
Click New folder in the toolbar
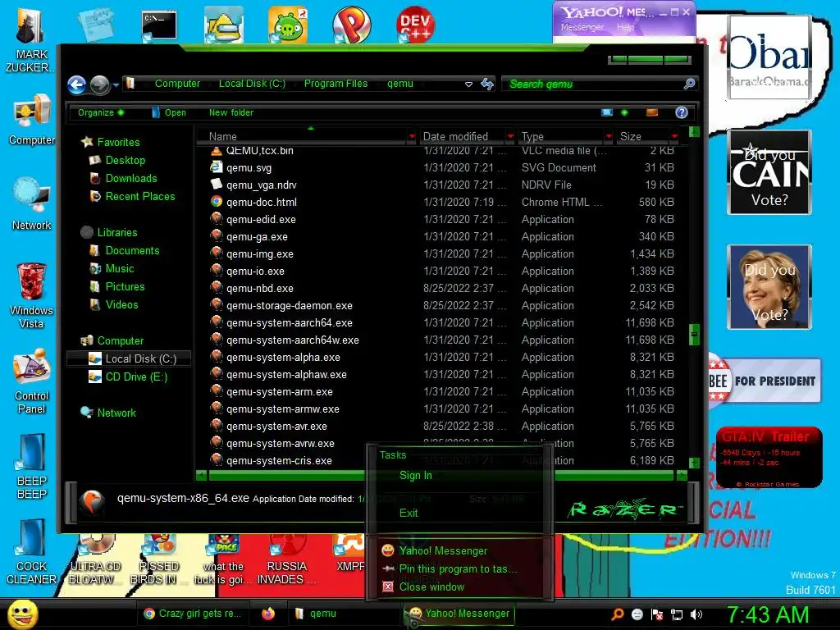point(231,112)
